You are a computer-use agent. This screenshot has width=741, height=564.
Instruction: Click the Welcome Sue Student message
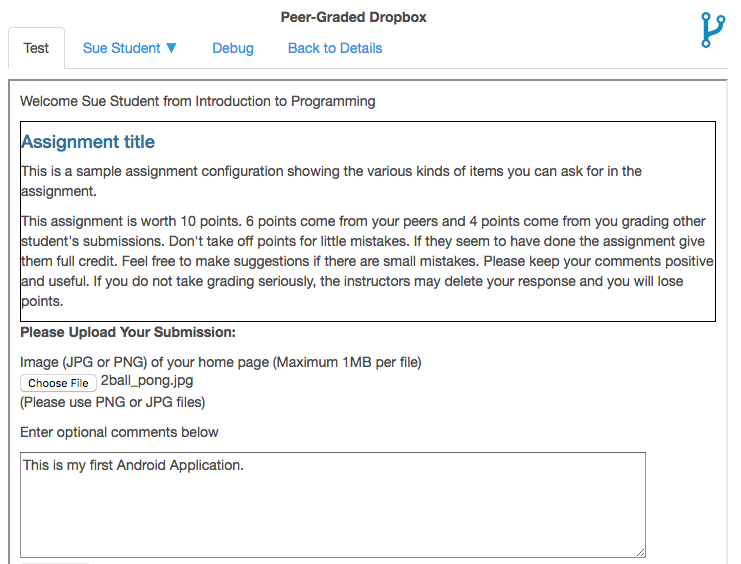(198, 101)
